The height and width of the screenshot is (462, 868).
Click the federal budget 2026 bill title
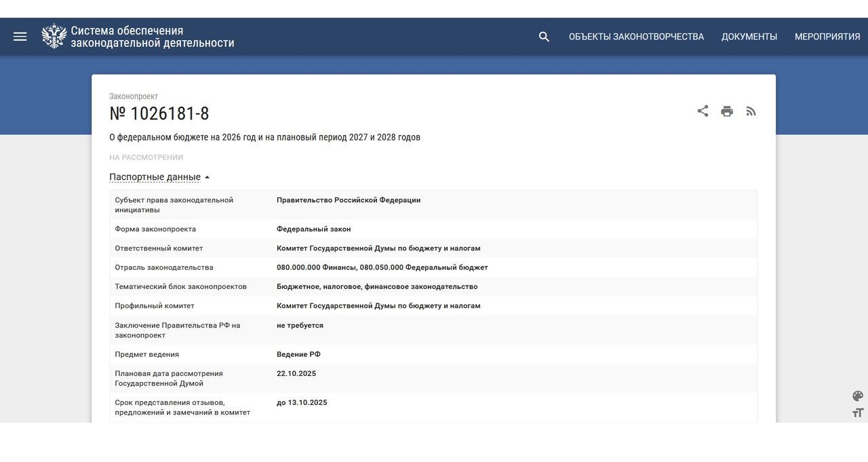pyautogui.click(x=264, y=137)
